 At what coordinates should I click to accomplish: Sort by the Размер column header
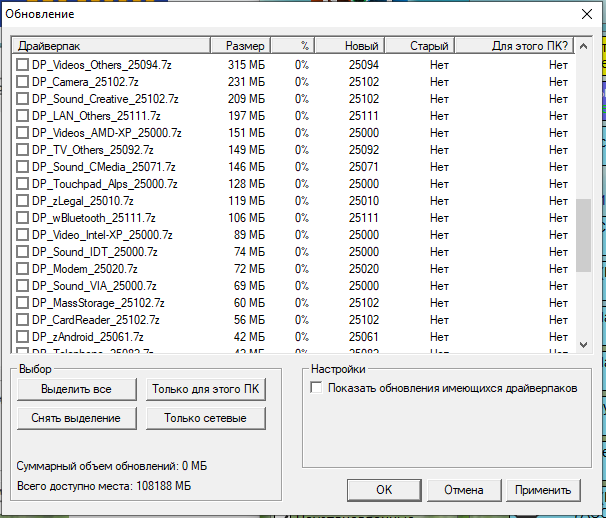(x=245, y=46)
